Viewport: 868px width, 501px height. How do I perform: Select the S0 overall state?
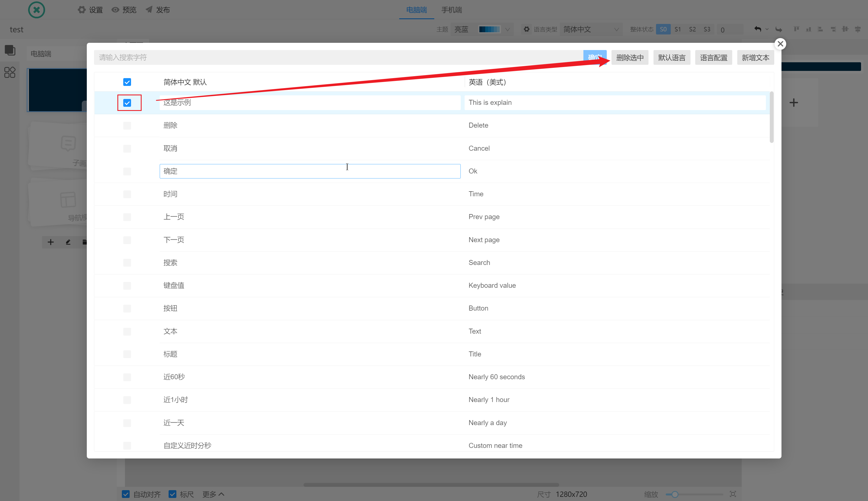tap(663, 29)
